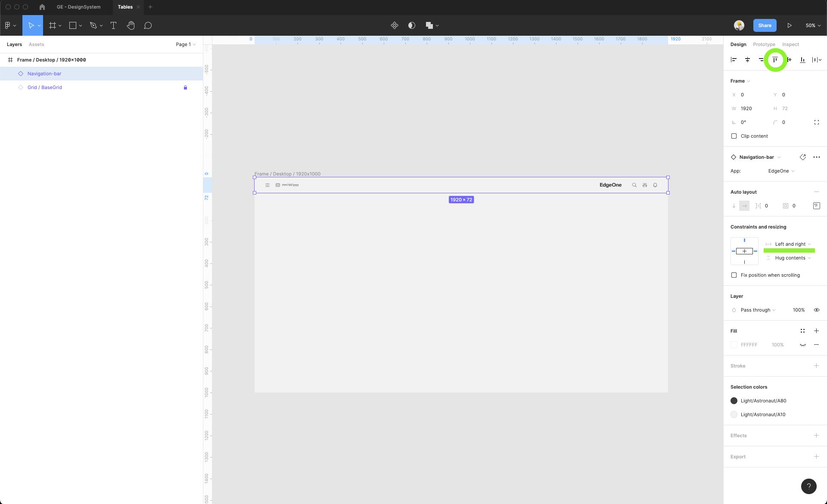
Task: Enable Fix position when scrolling
Action: click(734, 275)
